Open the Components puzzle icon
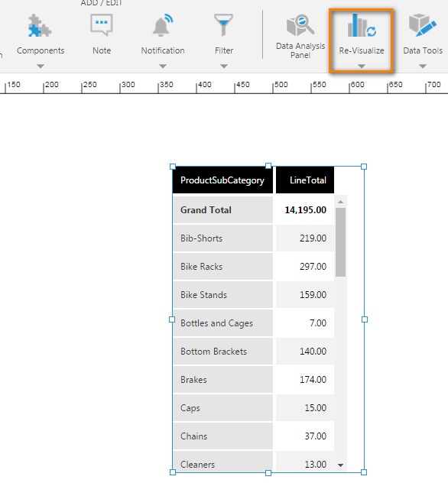448x483 pixels. tap(40, 26)
